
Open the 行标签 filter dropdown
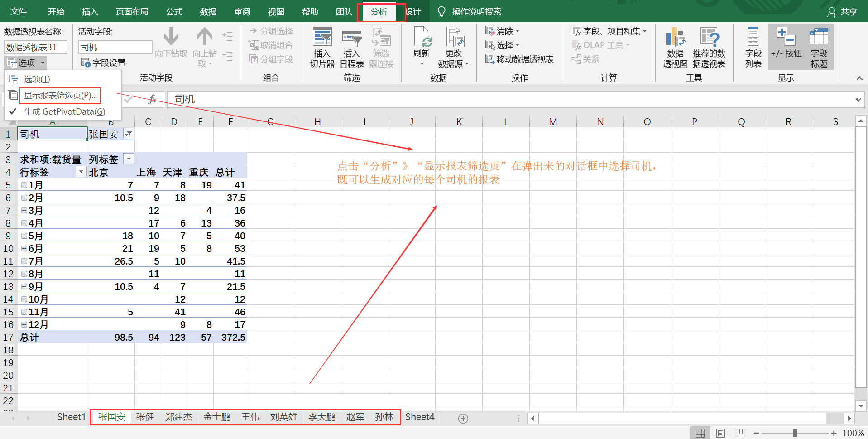pyautogui.click(x=81, y=172)
